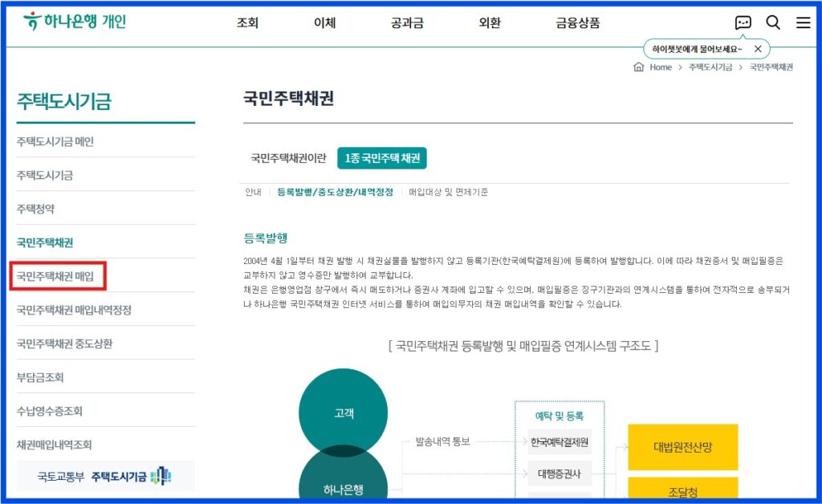Click the 하나은행 개인 logo
This screenshot has width=822, height=504.
pyautogui.click(x=75, y=22)
